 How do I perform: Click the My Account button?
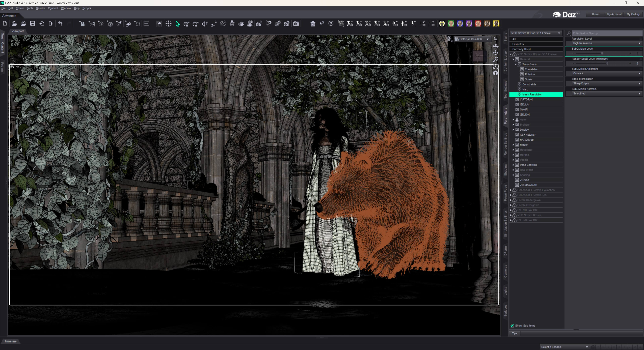point(614,14)
